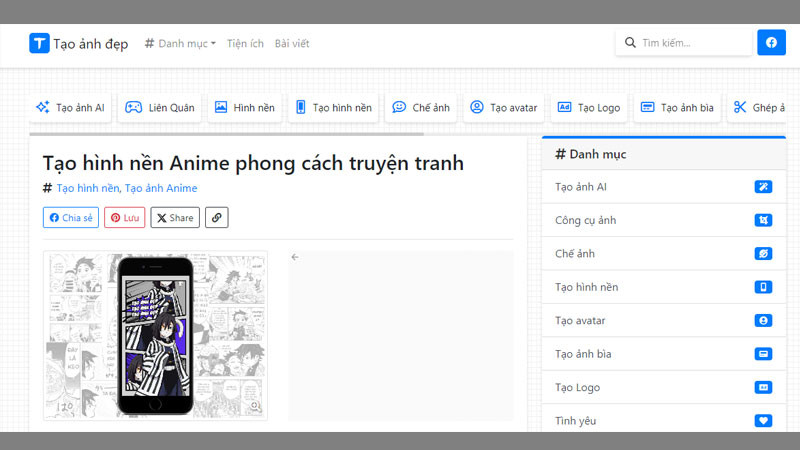800x450 pixels.
Task: Click the Pinterest Lưu button
Action: click(x=124, y=218)
